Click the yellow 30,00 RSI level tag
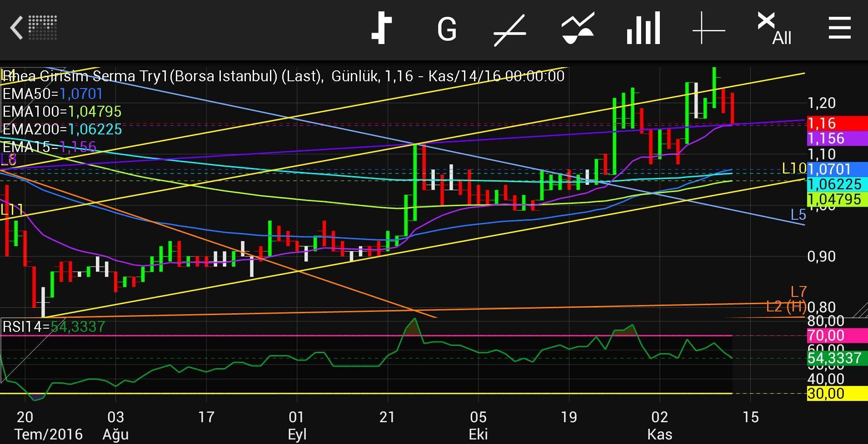The height and width of the screenshot is (444, 868). pos(836,393)
